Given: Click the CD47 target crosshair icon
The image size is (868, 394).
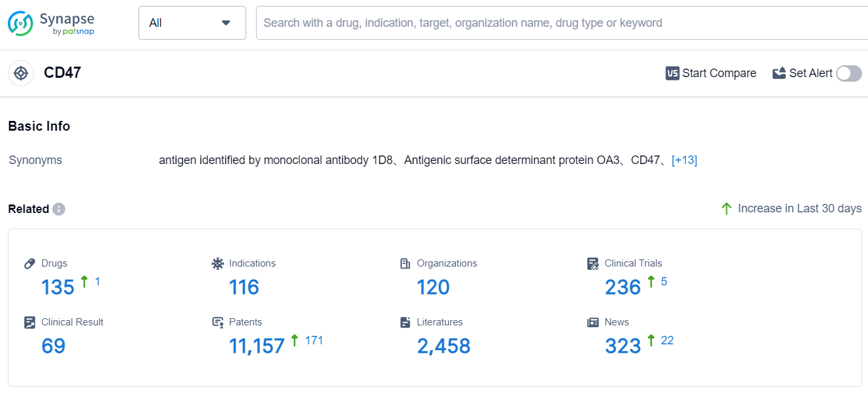Looking at the screenshot, I should 21,73.
